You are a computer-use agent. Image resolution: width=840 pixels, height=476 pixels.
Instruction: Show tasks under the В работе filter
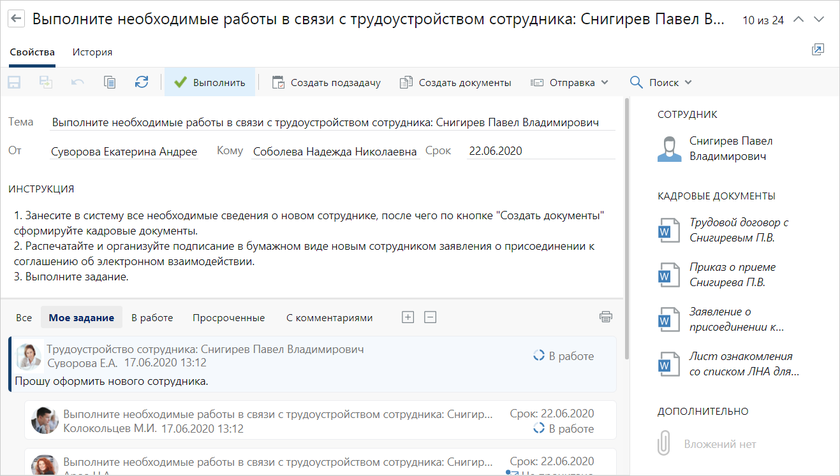coord(152,318)
